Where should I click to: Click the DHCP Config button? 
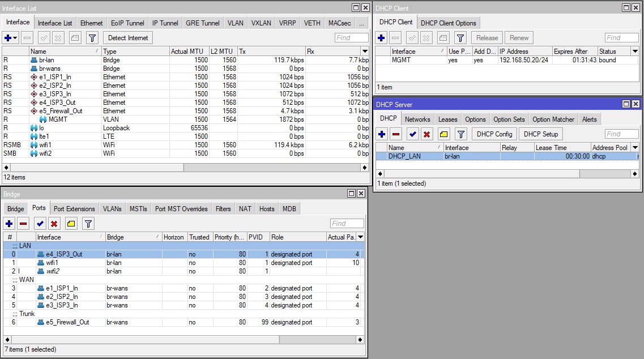pos(494,134)
